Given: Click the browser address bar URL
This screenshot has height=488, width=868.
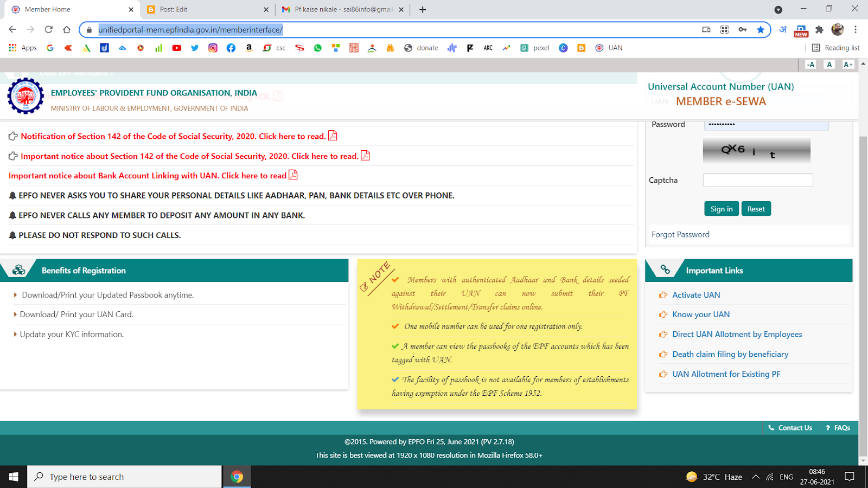Looking at the screenshot, I should click(x=190, y=30).
